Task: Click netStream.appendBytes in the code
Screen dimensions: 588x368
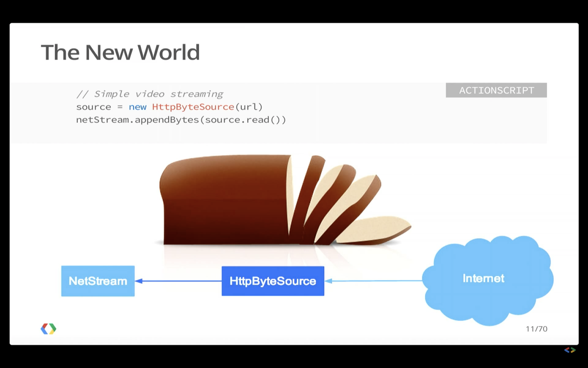Action: 137,120
